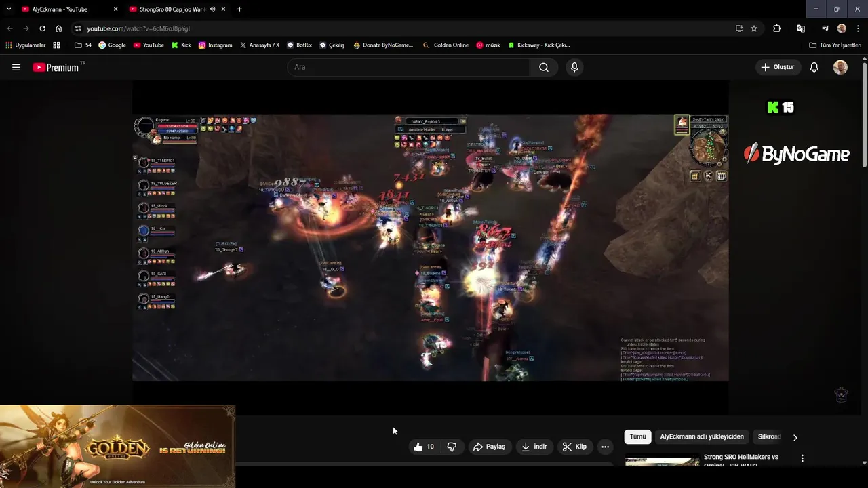Click the youtube.com address bar URL

tap(138, 28)
